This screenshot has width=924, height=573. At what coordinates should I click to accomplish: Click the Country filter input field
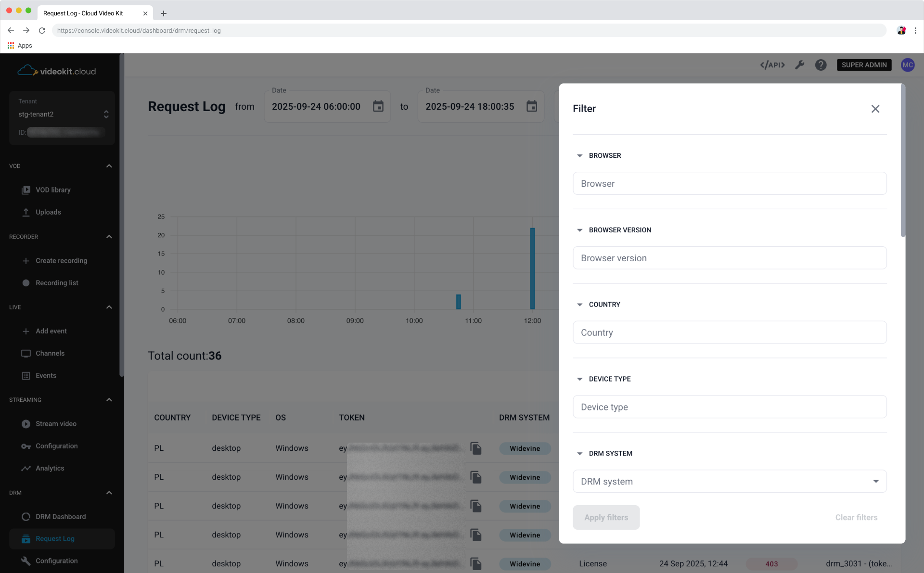coord(729,332)
